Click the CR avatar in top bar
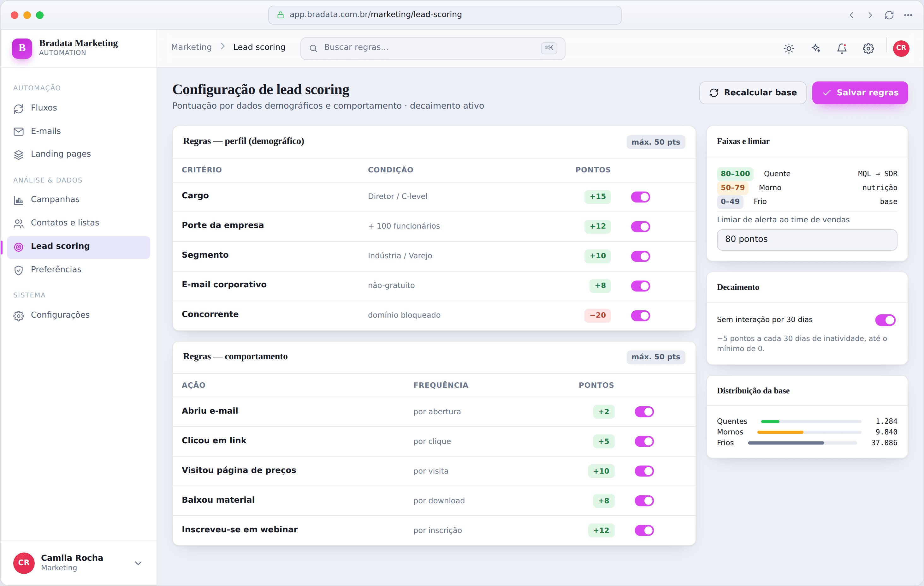The height and width of the screenshot is (586, 924). click(901, 48)
